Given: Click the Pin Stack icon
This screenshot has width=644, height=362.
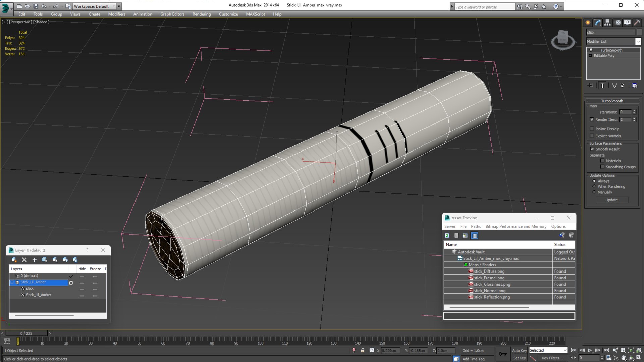Looking at the screenshot, I should coord(591,85).
